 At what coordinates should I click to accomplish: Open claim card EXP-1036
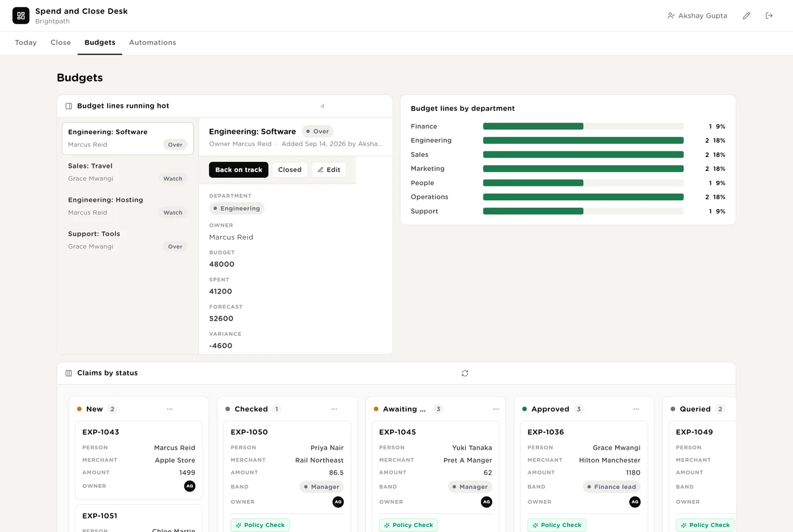pyautogui.click(x=584, y=477)
